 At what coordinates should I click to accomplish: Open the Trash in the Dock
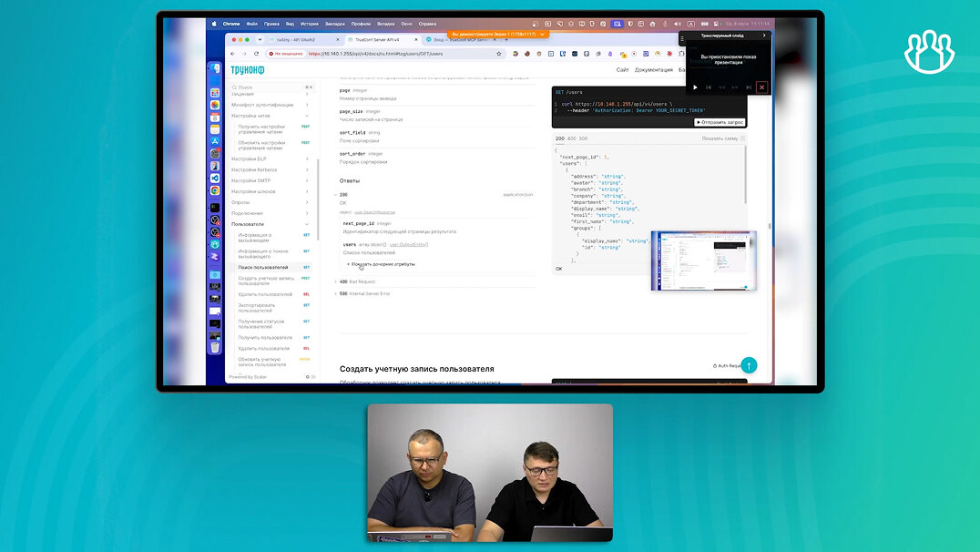[215, 348]
